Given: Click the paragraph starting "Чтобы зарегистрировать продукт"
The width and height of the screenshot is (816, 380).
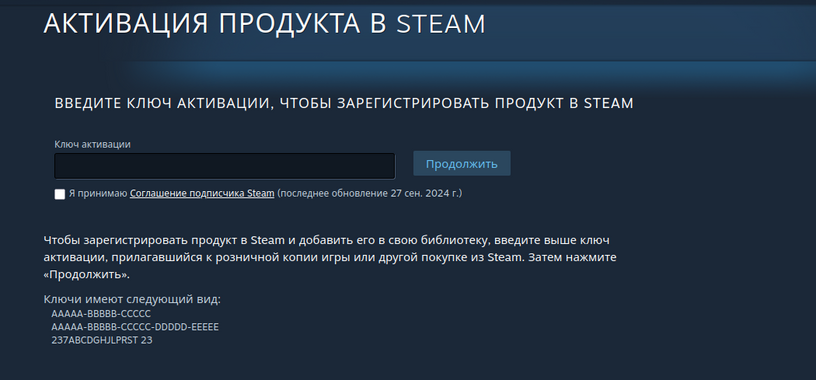Looking at the screenshot, I should 330,258.
